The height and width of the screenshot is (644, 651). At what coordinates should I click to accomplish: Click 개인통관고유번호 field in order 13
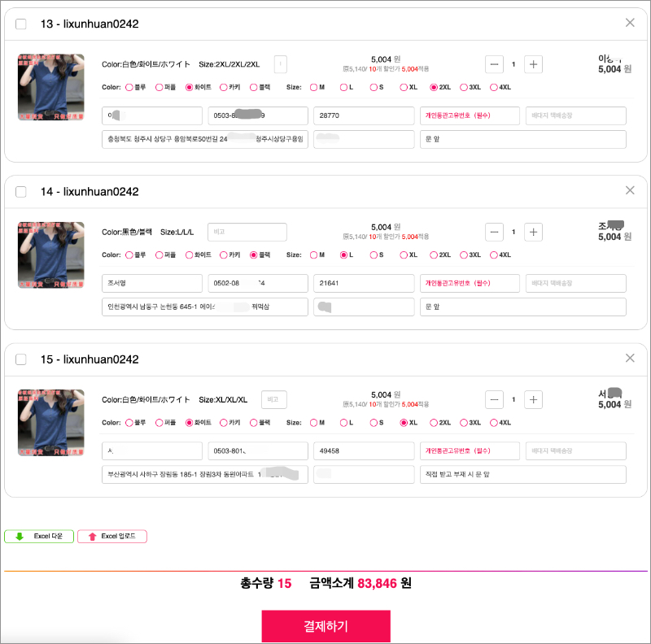(470, 115)
